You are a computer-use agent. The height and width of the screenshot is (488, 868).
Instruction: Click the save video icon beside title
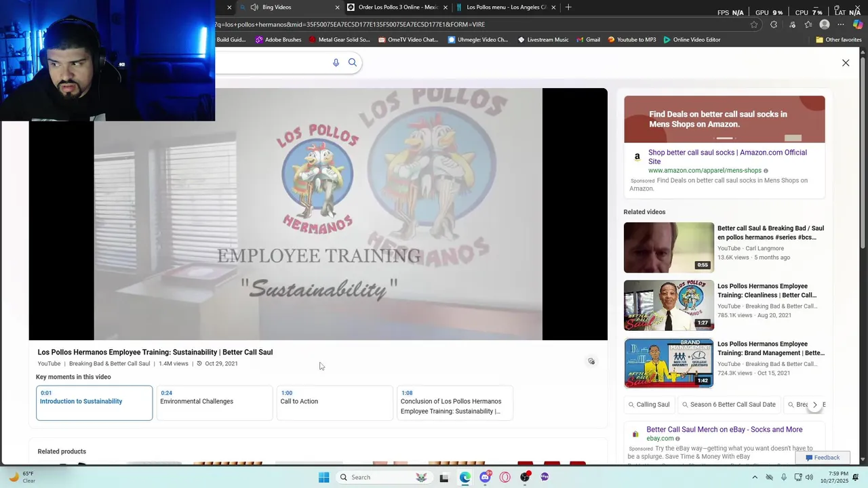tap(591, 361)
